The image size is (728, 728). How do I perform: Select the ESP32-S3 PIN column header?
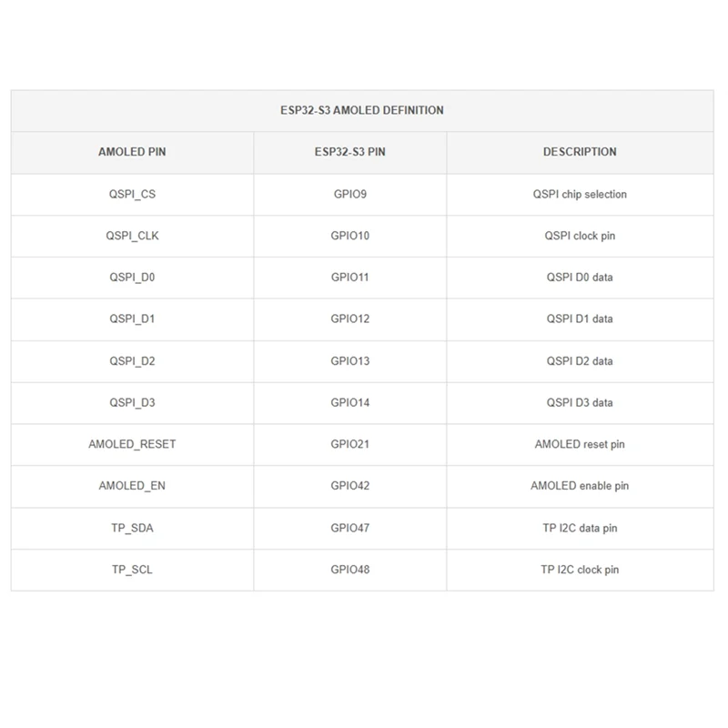350,152
